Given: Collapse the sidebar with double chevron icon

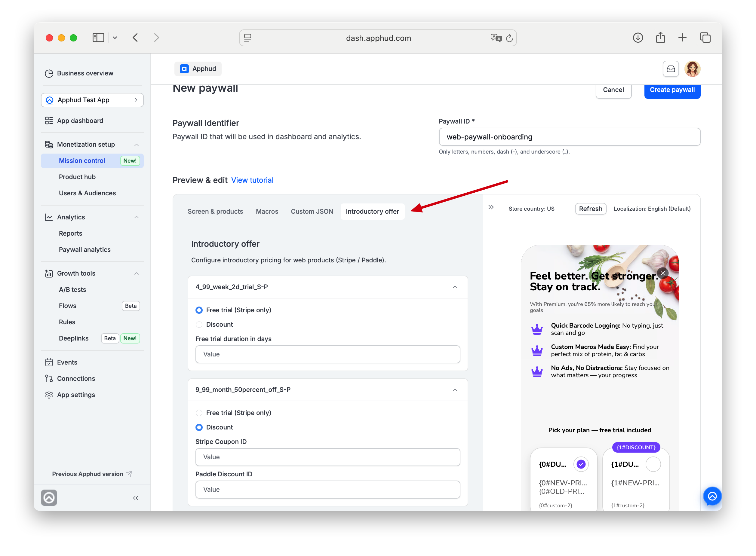Looking at the screenshot, I should click(135, 498).
